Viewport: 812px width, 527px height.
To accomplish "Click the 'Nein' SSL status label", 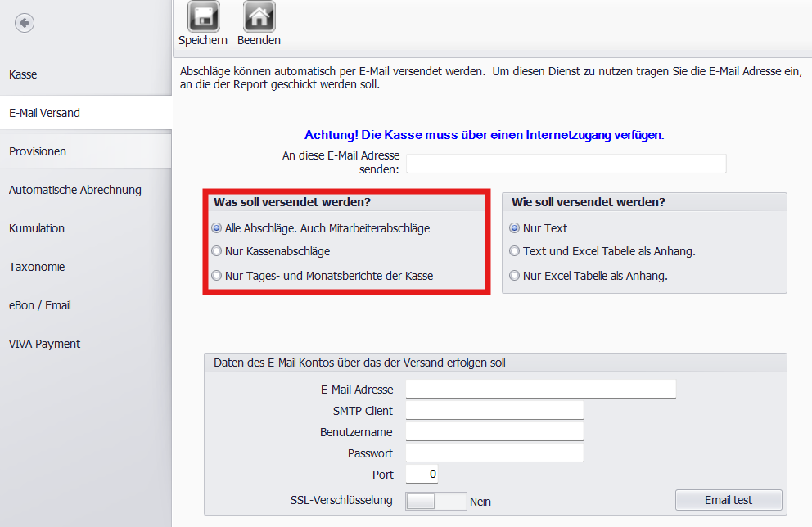I will pyautogui.click(x=480, y=502).
